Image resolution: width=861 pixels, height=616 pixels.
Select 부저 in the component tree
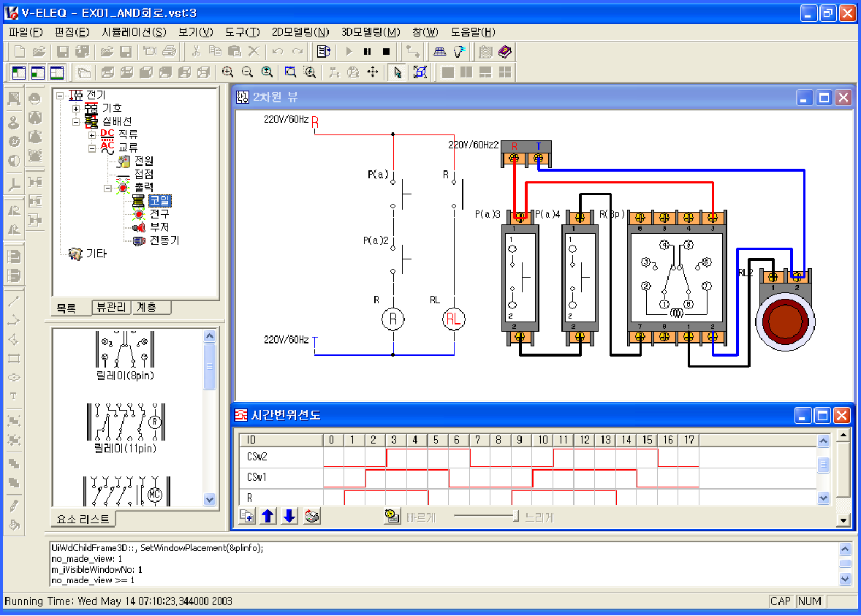tap(159, 227)
